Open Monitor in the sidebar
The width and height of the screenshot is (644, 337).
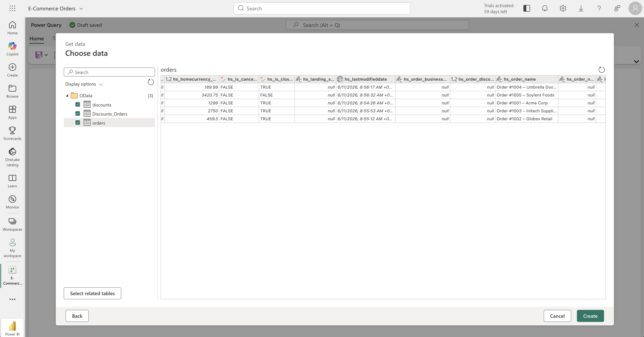(x=12, y=202)
